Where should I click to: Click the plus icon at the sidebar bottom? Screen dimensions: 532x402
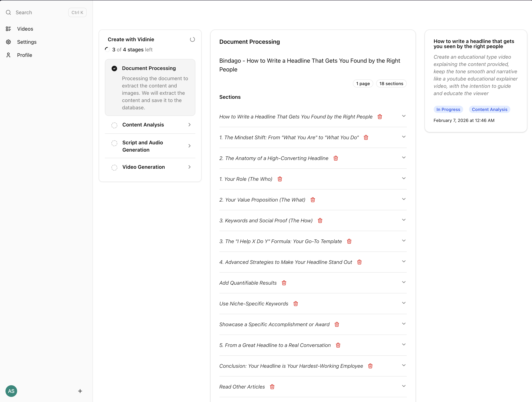point(80,391)
